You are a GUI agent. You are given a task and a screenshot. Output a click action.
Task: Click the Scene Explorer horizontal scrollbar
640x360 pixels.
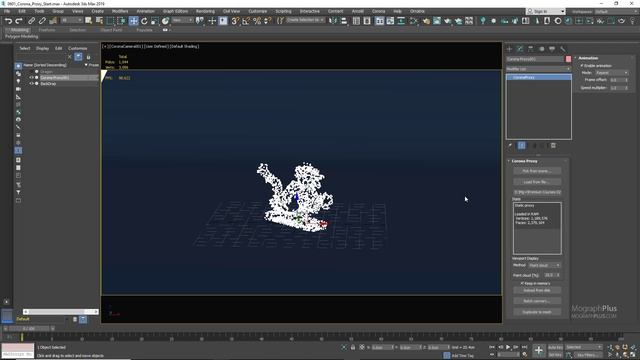click(60, 312)
